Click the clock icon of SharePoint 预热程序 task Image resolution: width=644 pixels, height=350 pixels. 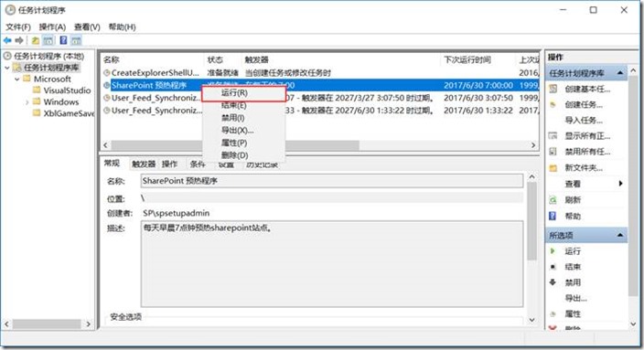click(107, 85)
